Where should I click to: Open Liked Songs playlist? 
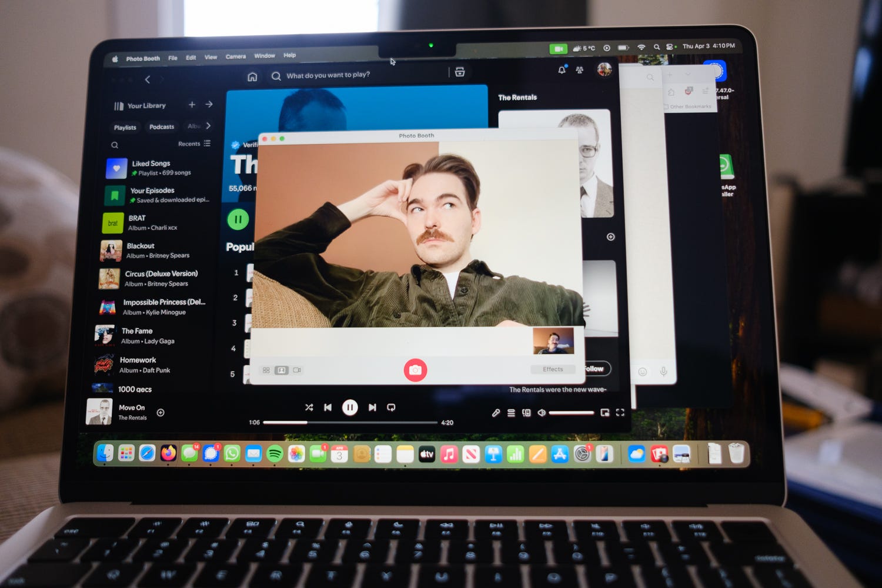click(x=159, y=168)
